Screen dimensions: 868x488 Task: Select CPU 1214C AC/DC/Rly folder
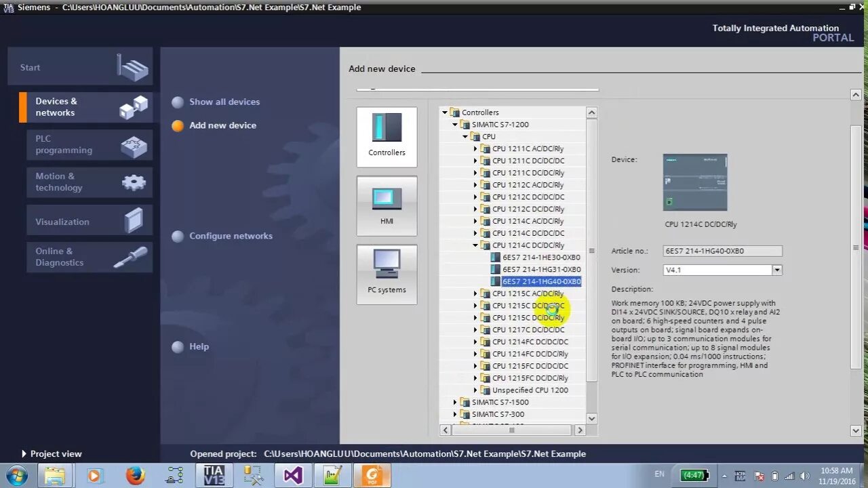[x=528, y=221]
